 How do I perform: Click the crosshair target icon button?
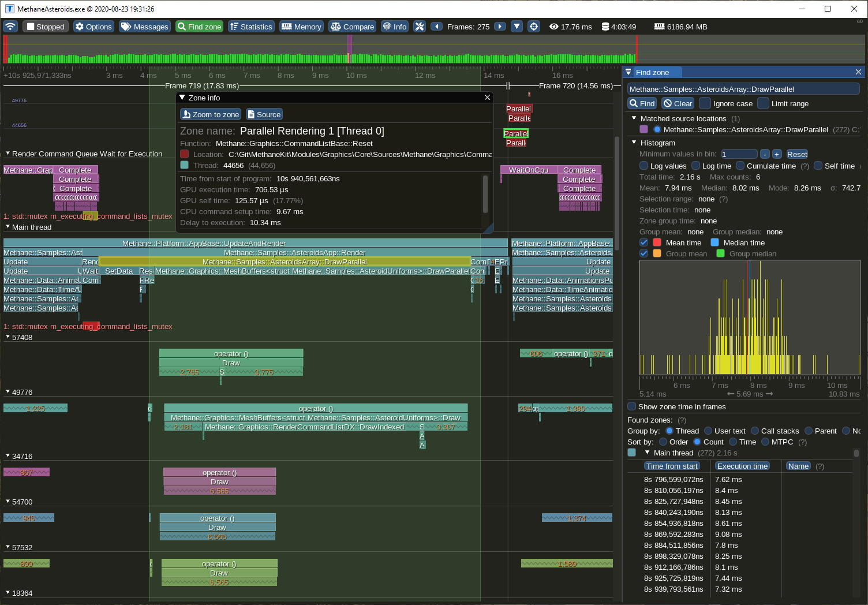point(534,27)
